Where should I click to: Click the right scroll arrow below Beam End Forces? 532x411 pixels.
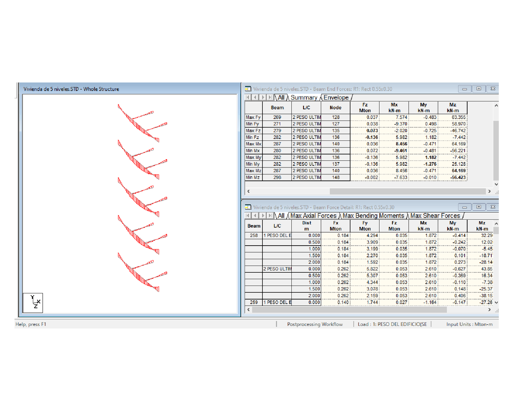[x=489, y=191]
